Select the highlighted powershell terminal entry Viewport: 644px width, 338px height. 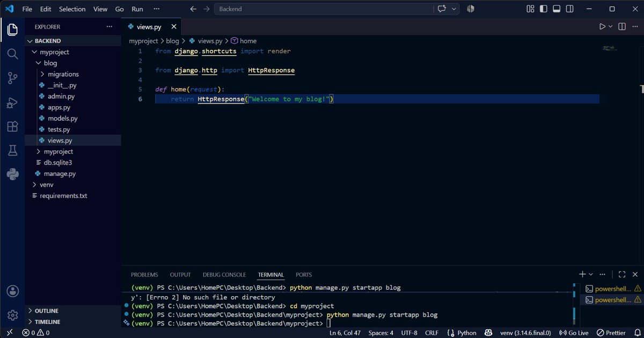613,300
